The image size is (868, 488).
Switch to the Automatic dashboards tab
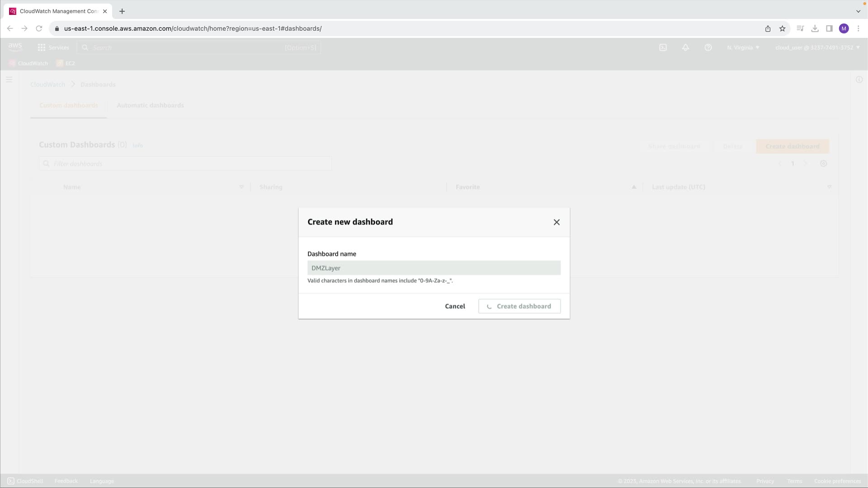click(x=150, y=105)
